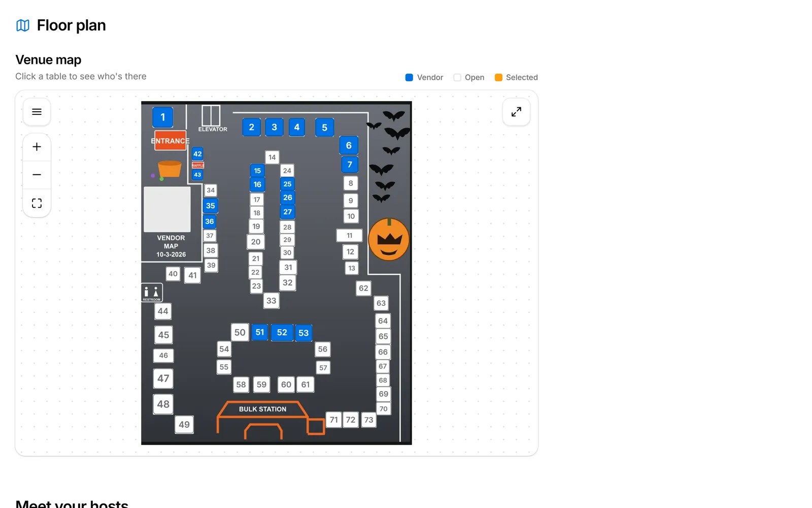This screenshot has width=812, height=508.
Task: Select vendor table 16
Action: (257, 184)
